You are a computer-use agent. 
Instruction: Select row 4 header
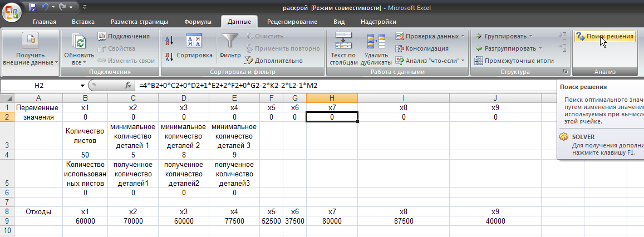(x=7, y=155)
